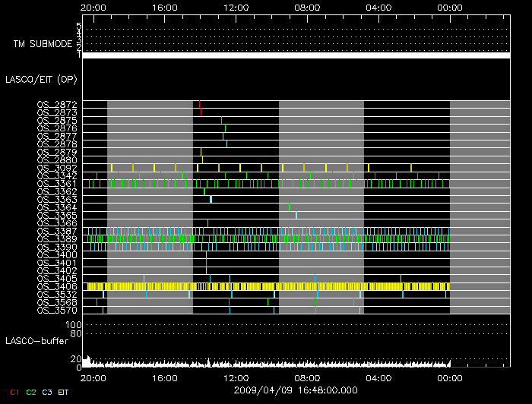Click the red marker in the OS_2872 row

point(199,104)
